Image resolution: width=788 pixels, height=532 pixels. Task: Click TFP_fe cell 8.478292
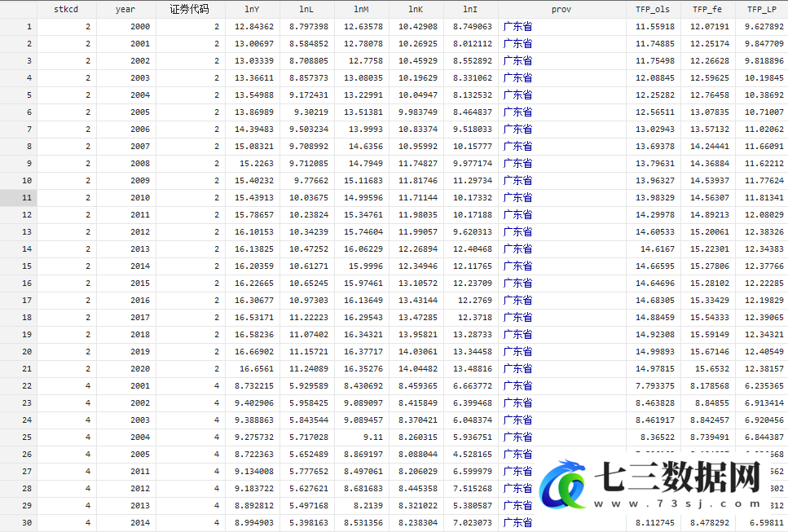[709, 522]
